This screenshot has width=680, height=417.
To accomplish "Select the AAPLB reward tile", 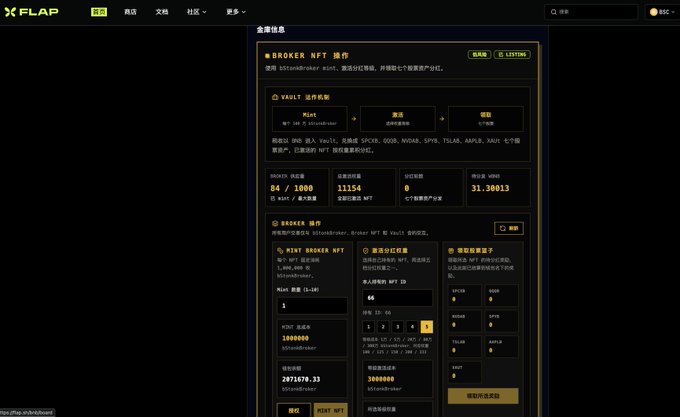I will (501, 346).
